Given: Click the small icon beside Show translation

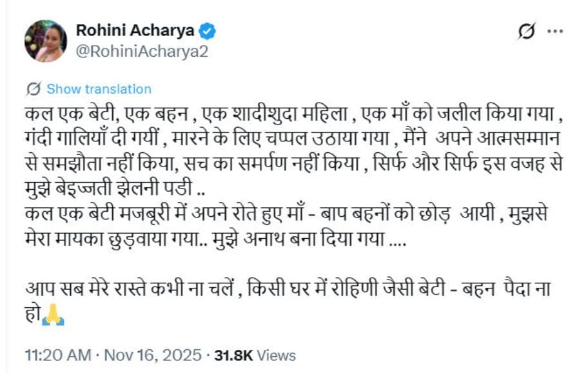Looking at the screenshot, I should point(34,89).
